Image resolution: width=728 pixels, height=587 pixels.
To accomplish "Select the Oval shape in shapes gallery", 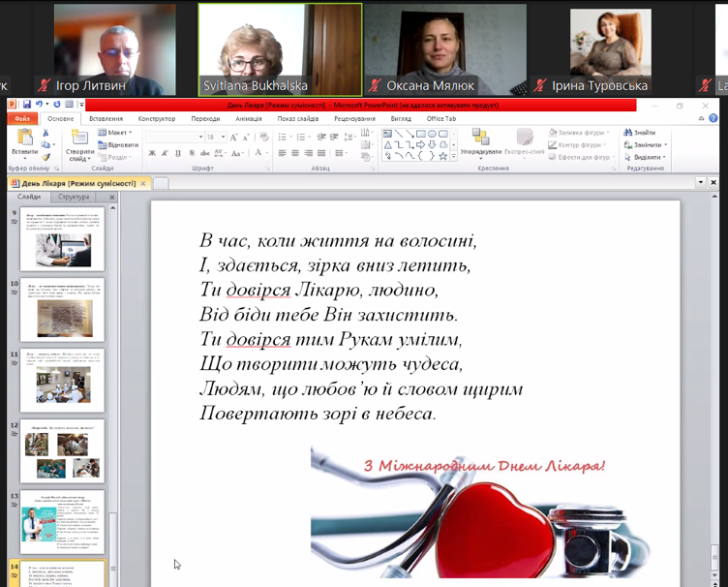I will (x=432, y=134).
